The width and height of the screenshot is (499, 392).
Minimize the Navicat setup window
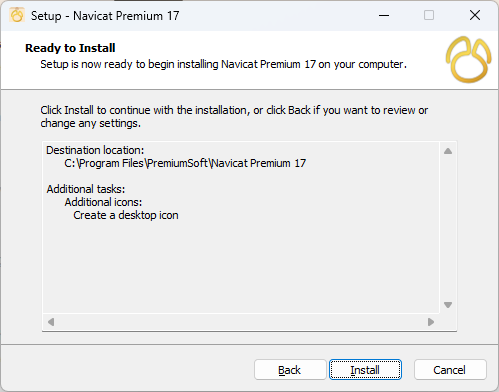[384, 15]
